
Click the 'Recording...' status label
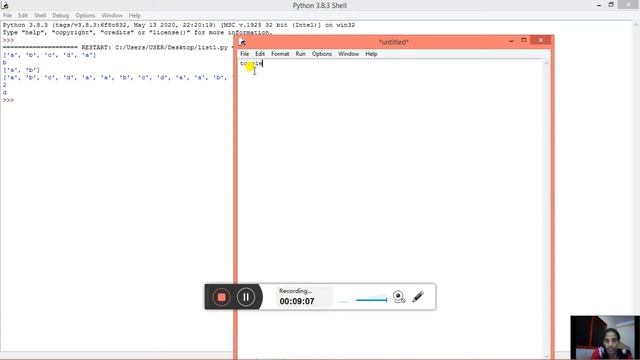point(295,291)
